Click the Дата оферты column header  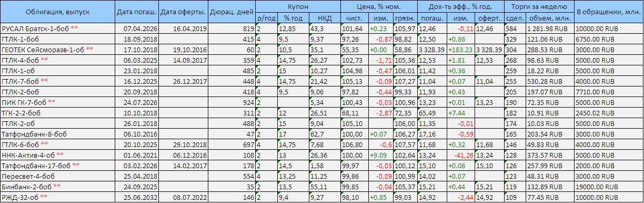coord(183,12)
